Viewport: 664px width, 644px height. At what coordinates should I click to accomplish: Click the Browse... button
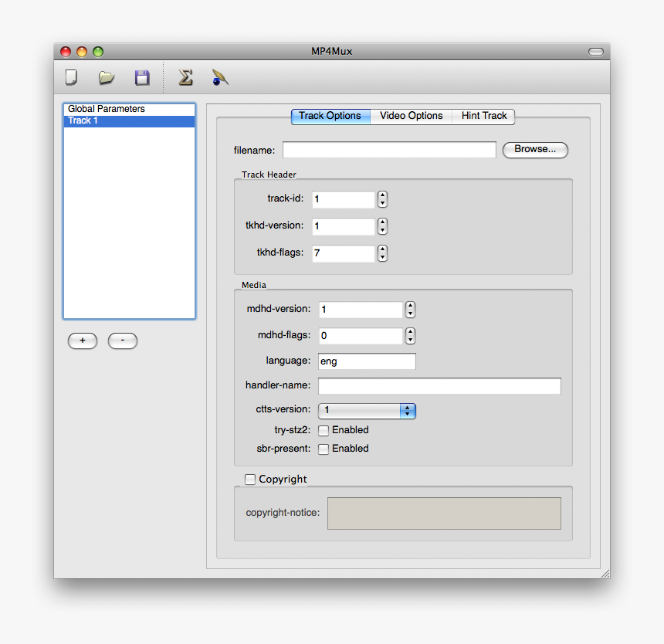(535, 150)
